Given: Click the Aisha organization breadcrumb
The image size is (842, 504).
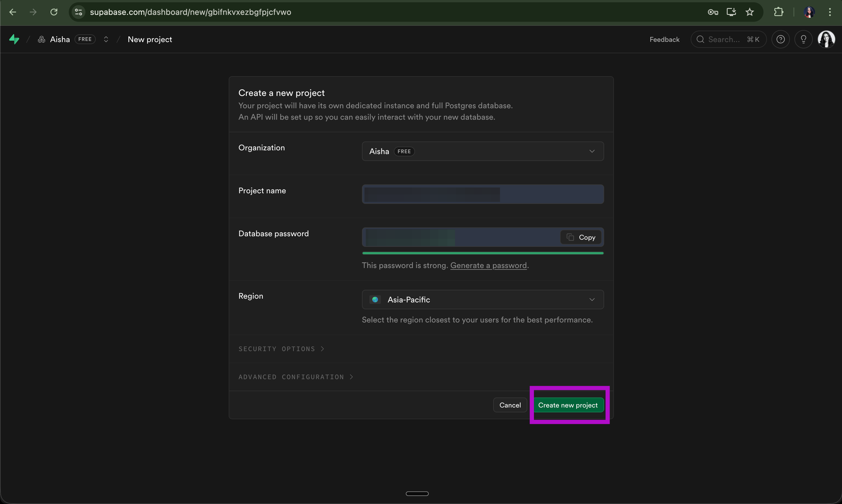Looking at the screenshot, I should click(60, 40).
